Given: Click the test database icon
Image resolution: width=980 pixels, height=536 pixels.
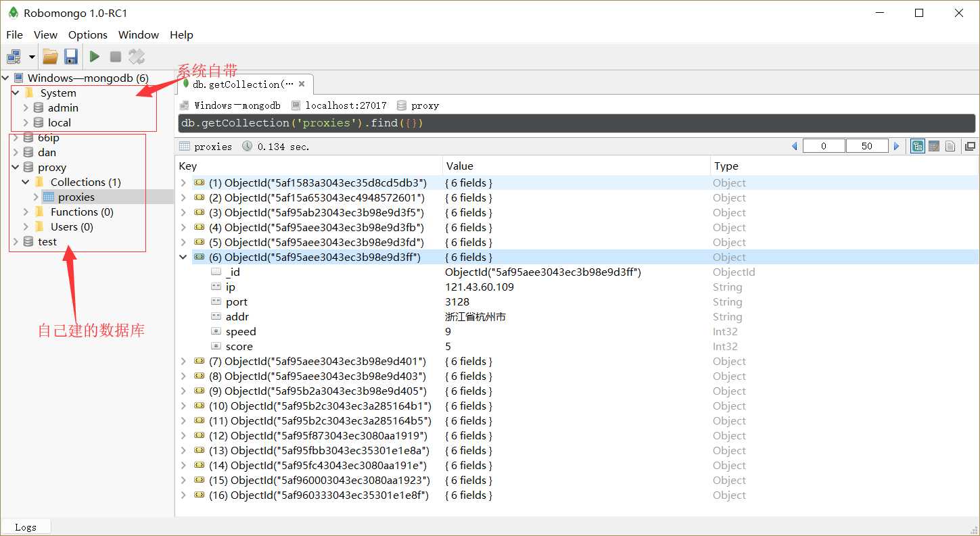Looking at the screenshot, I should [x=28, y=242].
